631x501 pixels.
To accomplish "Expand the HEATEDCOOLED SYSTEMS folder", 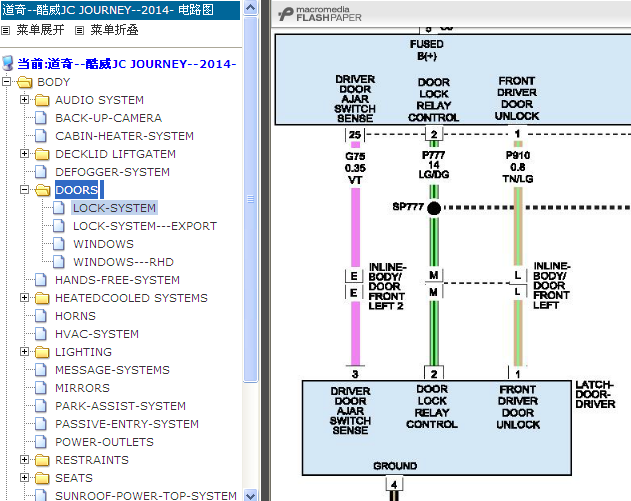I will point(24,298).
